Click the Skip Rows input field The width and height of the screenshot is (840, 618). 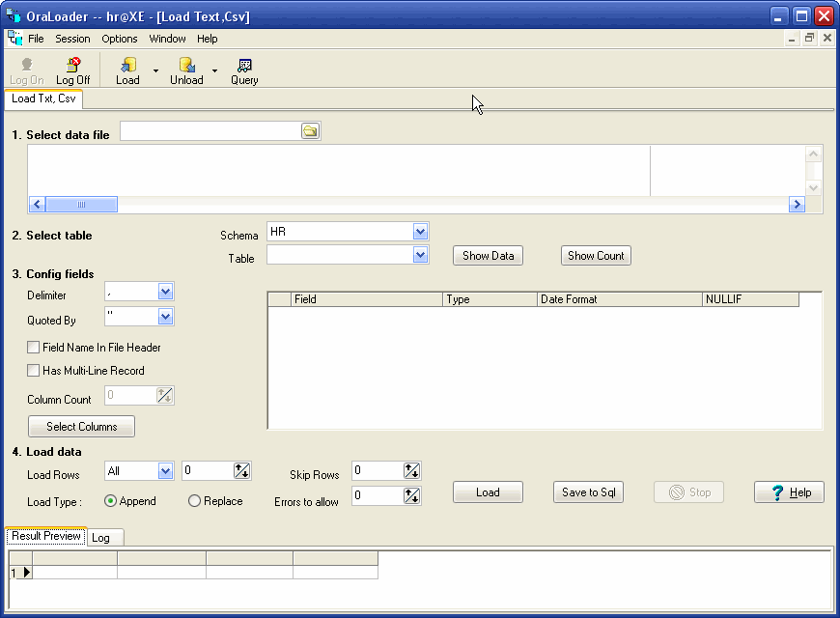(378, 470)
